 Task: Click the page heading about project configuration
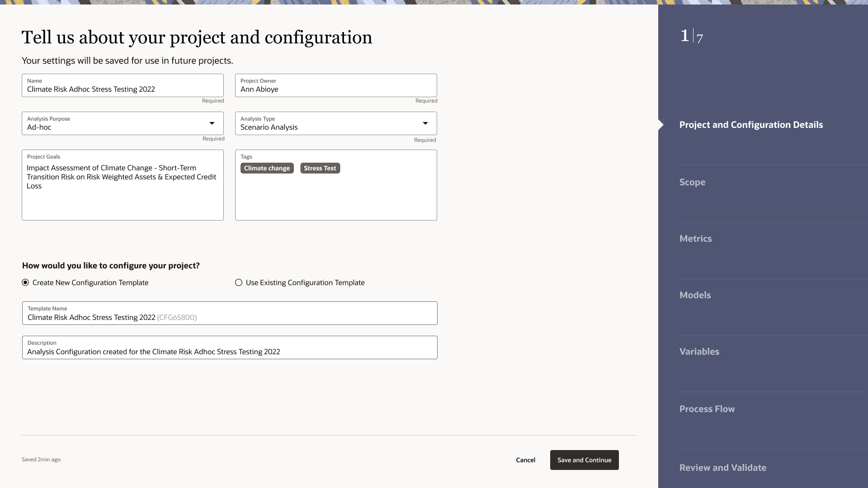coord(197,38)
